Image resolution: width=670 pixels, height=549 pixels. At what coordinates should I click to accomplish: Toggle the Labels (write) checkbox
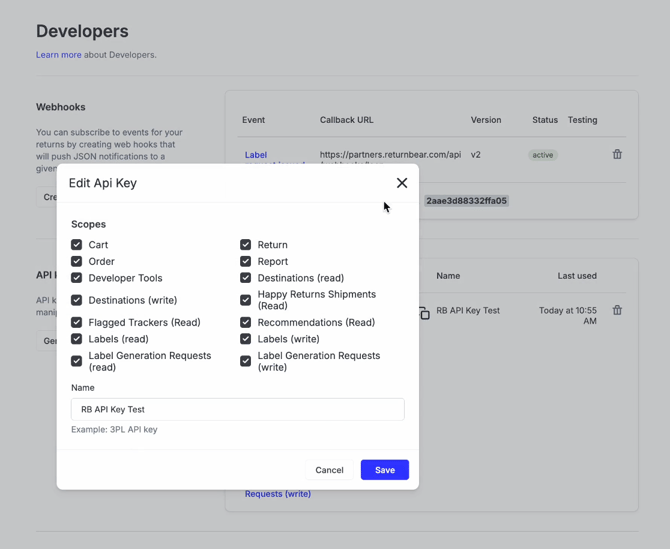[246, 339]
